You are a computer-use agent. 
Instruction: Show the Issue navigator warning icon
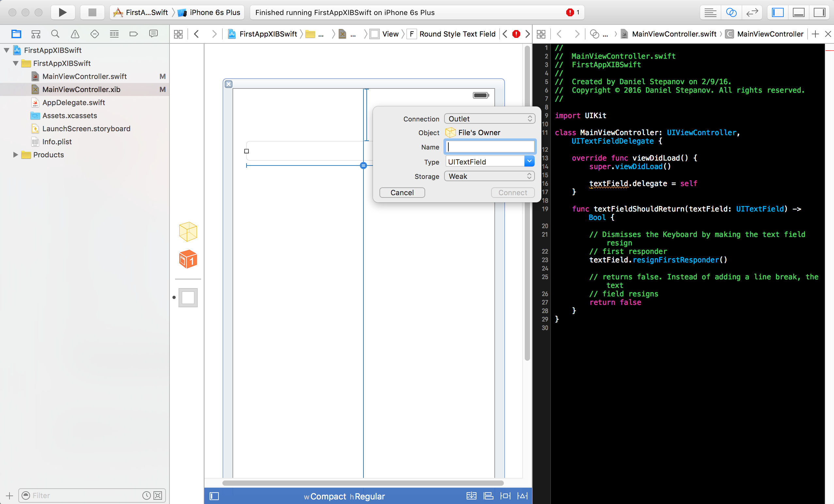click(75, 34)
